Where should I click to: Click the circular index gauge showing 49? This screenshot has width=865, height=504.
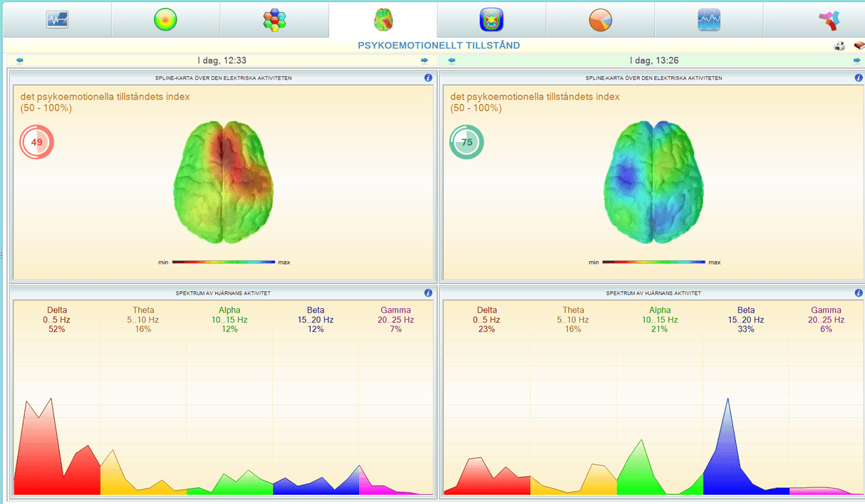pos(36,142)
